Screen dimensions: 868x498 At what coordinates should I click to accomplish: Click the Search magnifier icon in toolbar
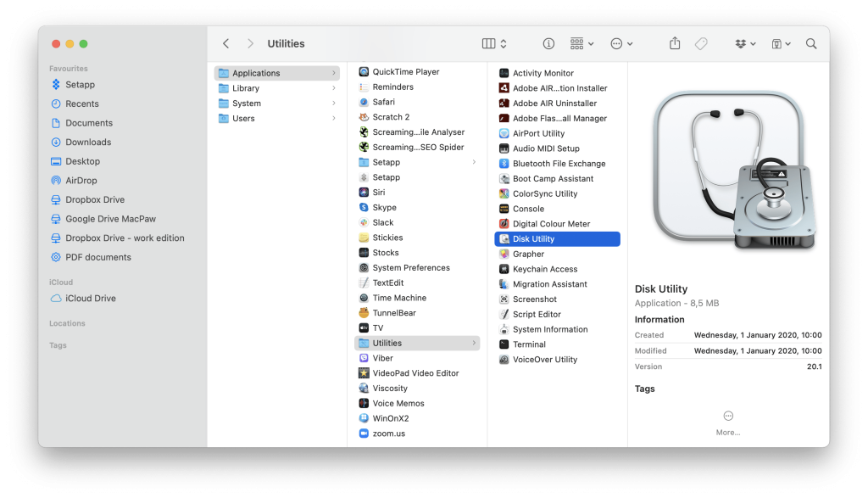pyautogui.click(x=811, y=43)
